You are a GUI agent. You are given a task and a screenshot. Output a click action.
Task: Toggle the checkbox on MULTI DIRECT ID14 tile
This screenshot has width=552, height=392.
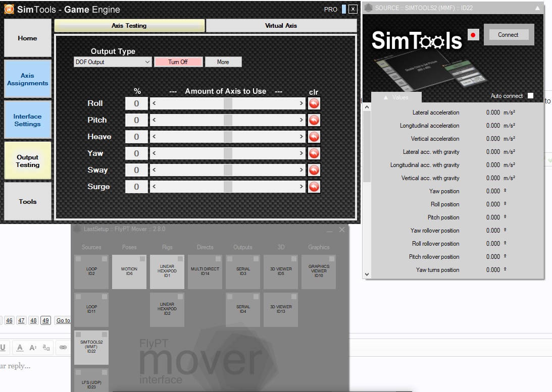point(218,259)
